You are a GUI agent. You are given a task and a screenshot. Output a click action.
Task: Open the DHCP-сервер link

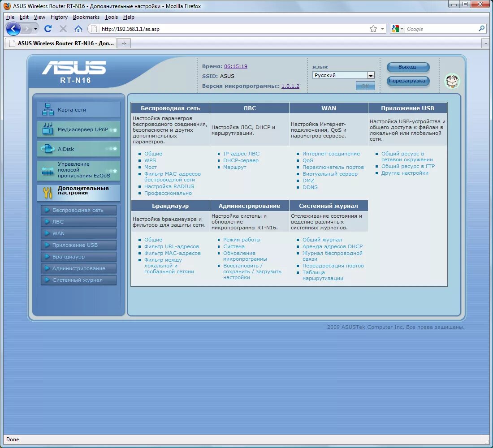241,160
